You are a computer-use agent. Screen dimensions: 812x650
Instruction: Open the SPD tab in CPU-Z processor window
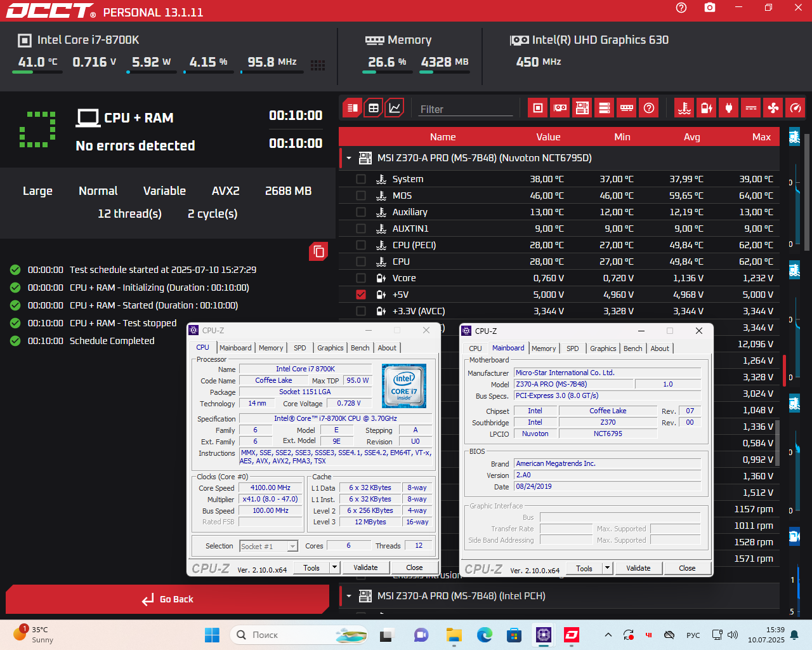coord(300,348)
